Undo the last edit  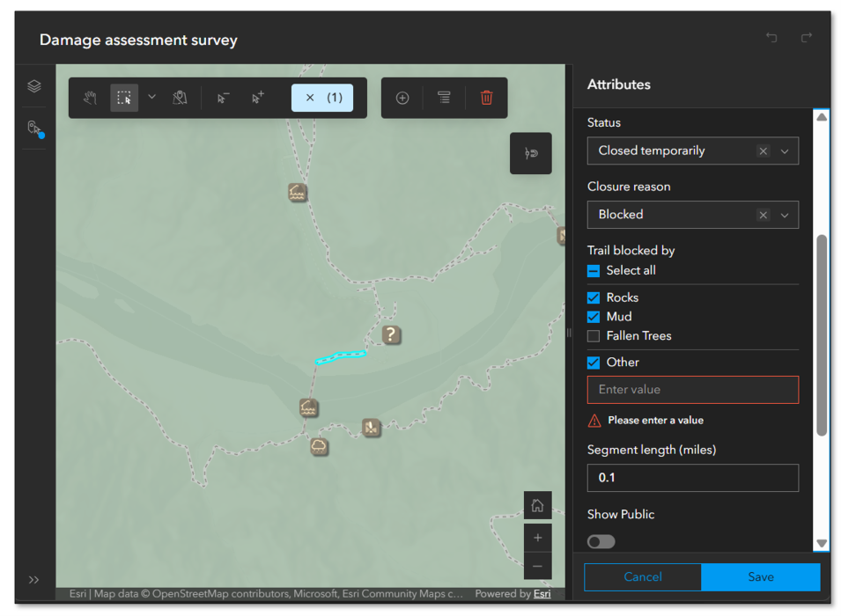tap(771, 38)
